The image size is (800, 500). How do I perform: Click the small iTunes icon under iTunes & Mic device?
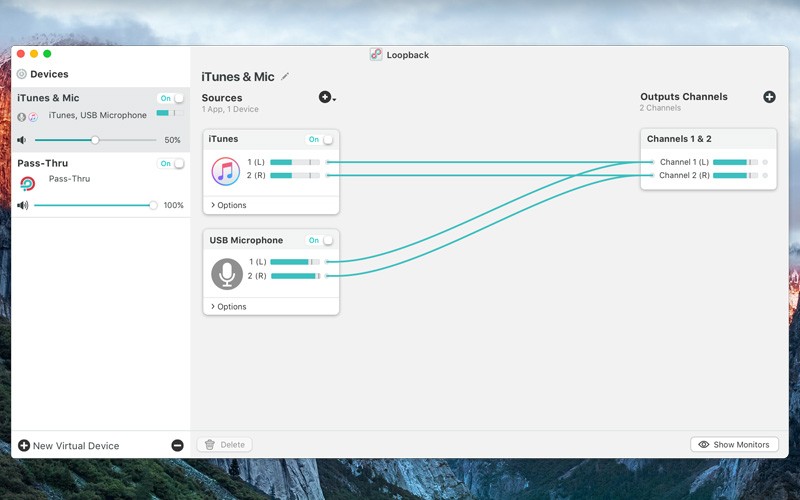pos(33,117)
